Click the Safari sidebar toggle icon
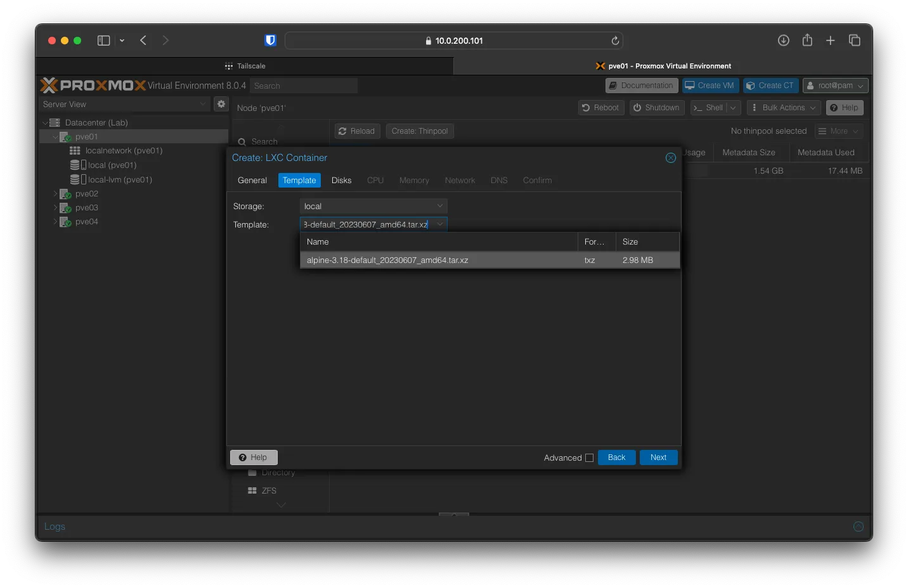This screenshot has width=908, height=588. [x=103, y=41]
